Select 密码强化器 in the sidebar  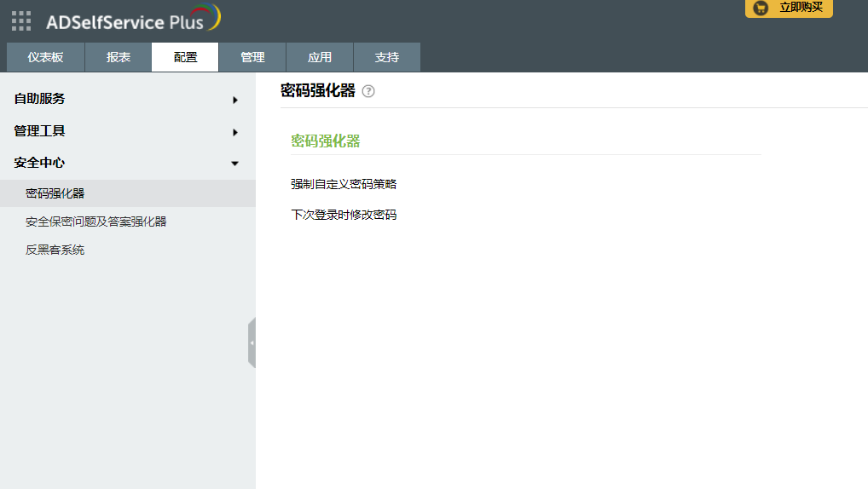click(55, 193)
